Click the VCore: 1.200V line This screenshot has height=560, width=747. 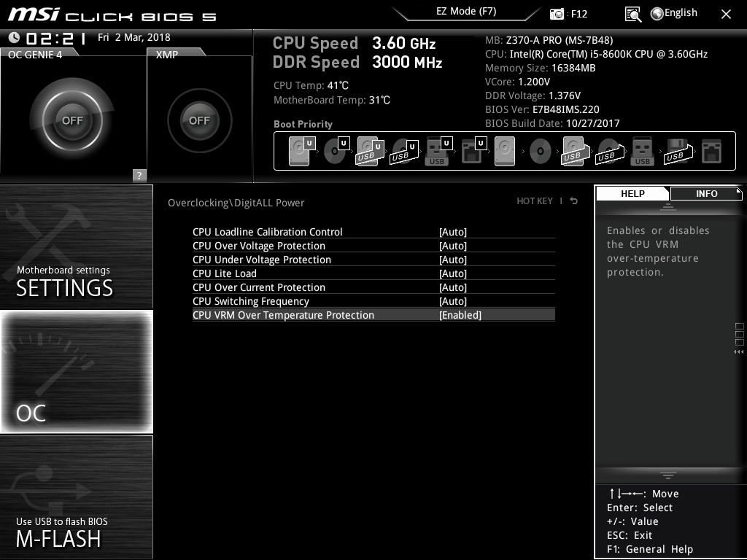click(x=517, y=82)
